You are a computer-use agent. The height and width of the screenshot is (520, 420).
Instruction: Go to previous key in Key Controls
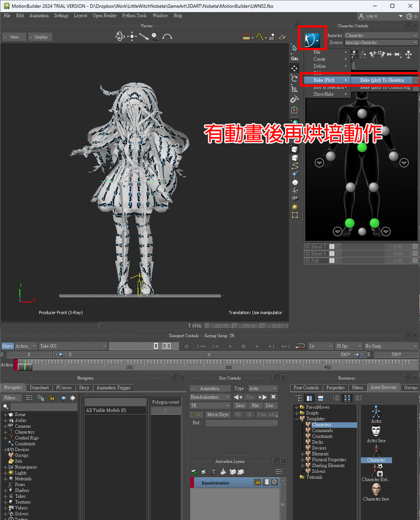point(238,397)
